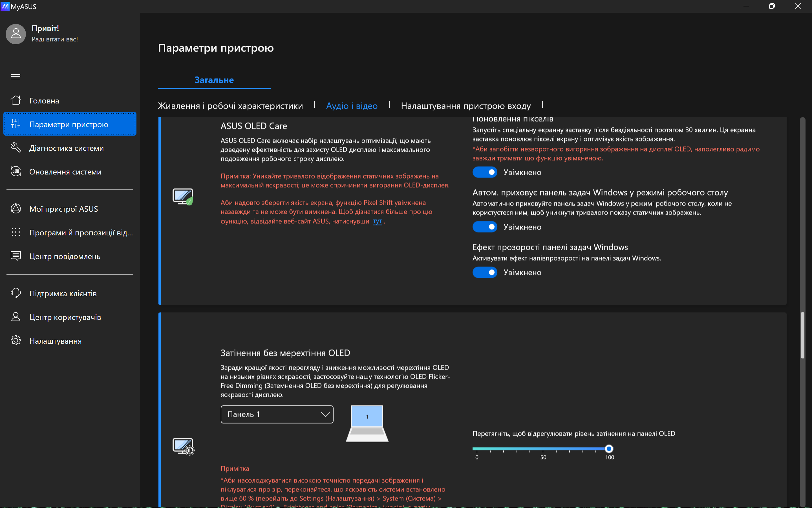The width and height of the screenshot is (812, 508).
Task: Click the тут link about Pixel Shift
Action: point(377,221)
